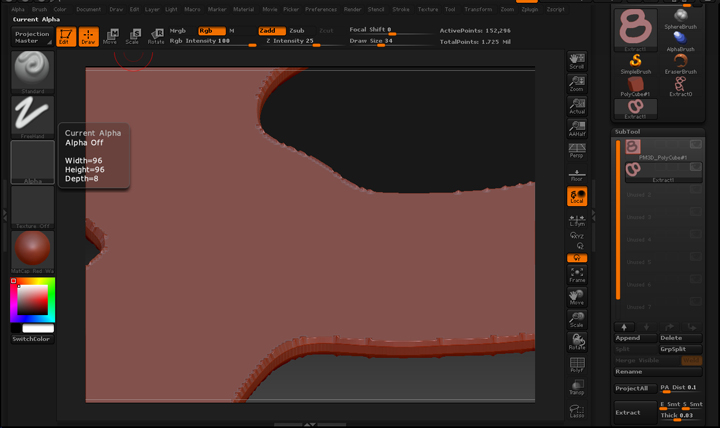
Task: Pick a color in the color picker square
Action: (x=33, y=299)
